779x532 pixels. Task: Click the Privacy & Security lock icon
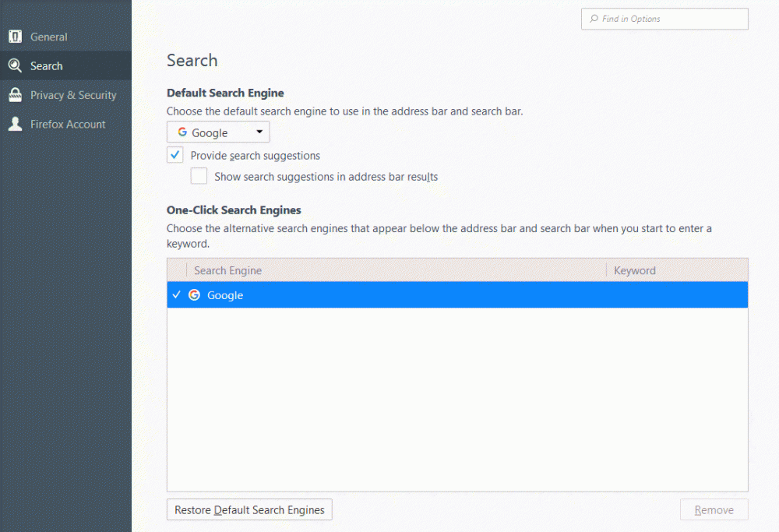pos(15,95)
